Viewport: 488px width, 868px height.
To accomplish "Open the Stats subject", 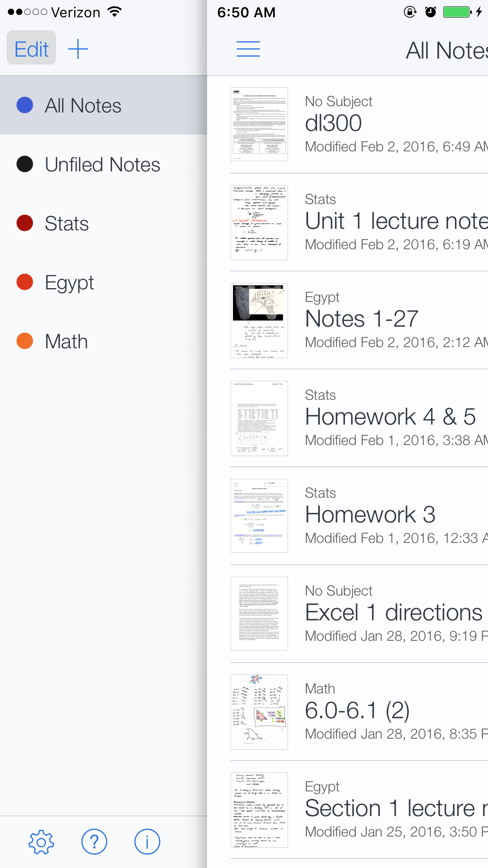I will [x=103, y=223].
